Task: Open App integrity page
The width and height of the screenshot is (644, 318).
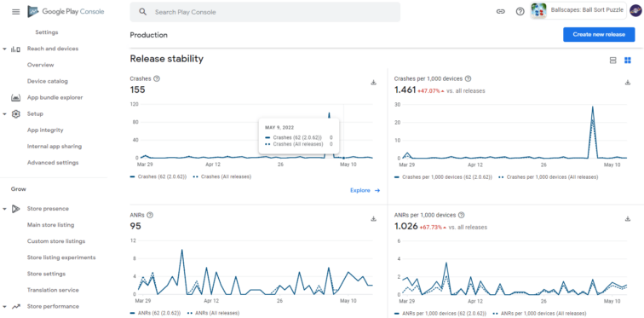Action: [x=45, y=130]
